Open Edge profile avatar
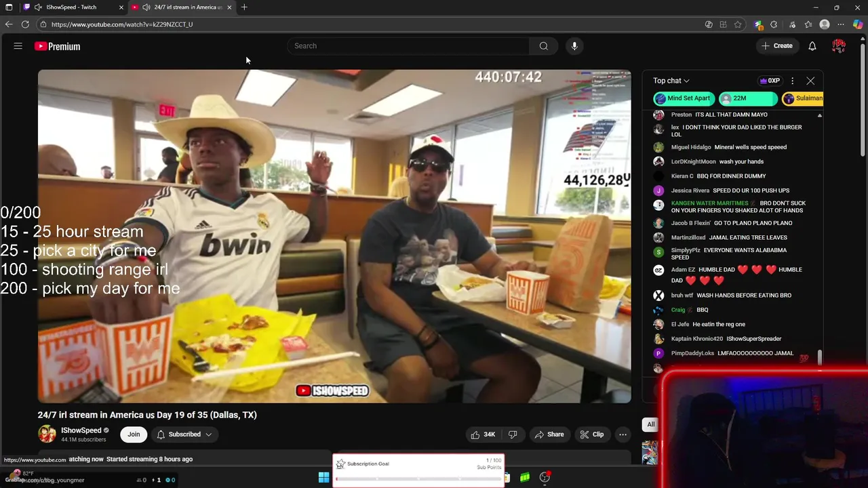 pos(825,24)
